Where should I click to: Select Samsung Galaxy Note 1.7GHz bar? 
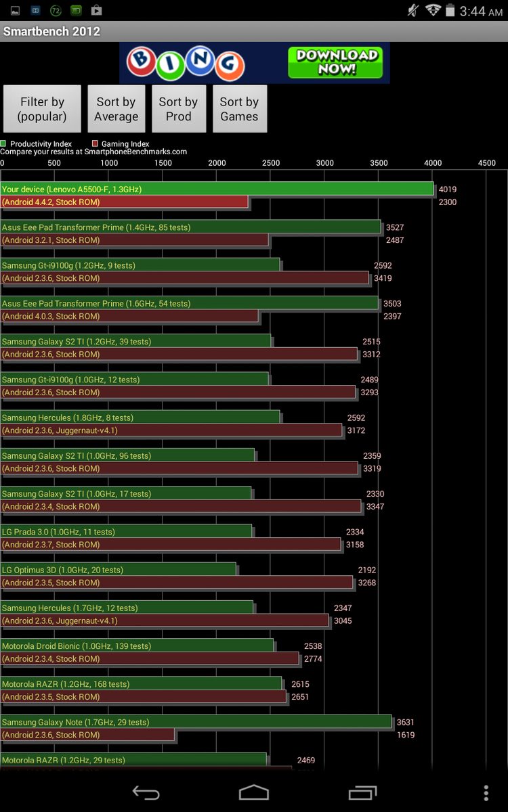[x=196, y=721]
